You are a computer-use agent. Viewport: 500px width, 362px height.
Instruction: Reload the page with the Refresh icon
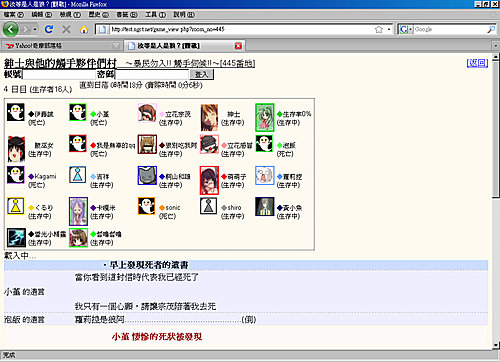coord(49,29)
